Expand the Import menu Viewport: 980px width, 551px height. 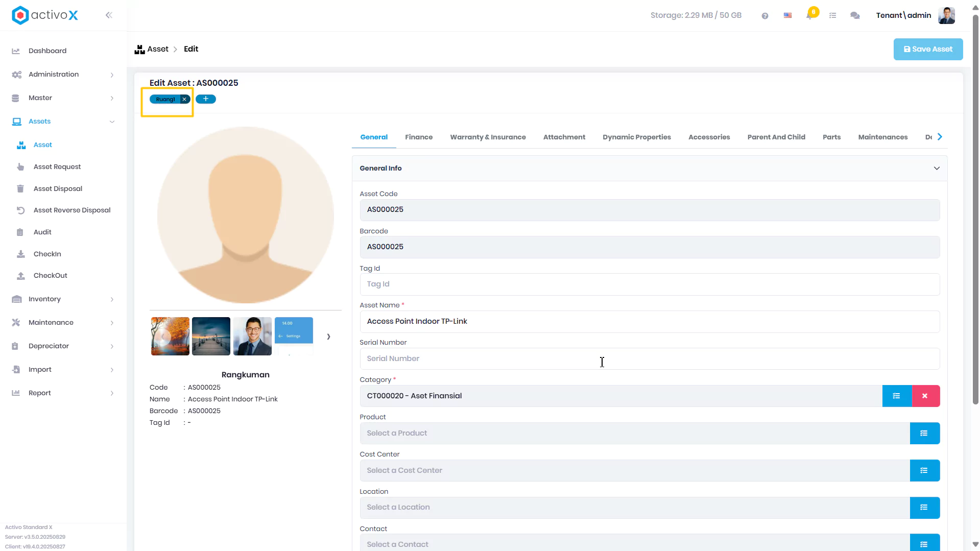click(x=63, y=370)
